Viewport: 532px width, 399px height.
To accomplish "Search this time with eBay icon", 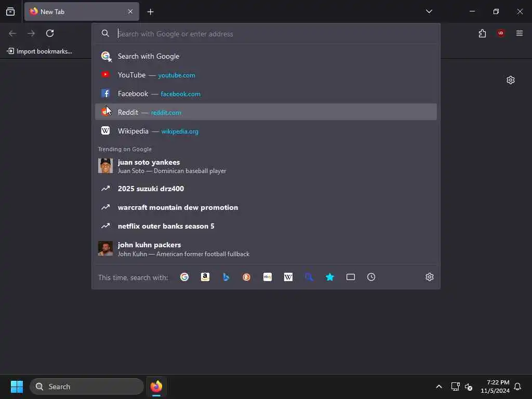I will point(268,277).
